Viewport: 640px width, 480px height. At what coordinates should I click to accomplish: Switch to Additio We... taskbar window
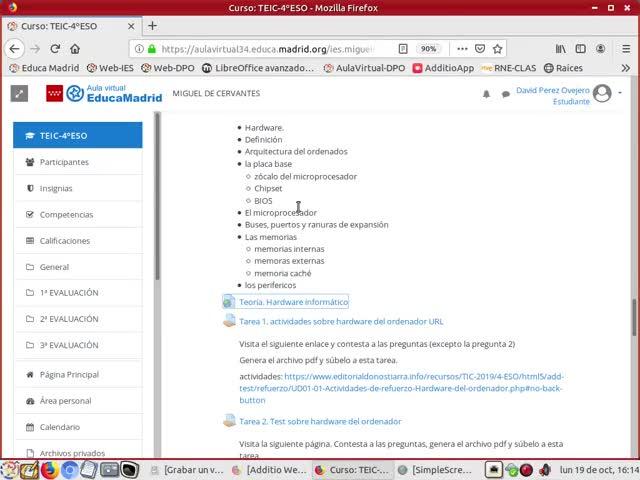pos(270,470)
